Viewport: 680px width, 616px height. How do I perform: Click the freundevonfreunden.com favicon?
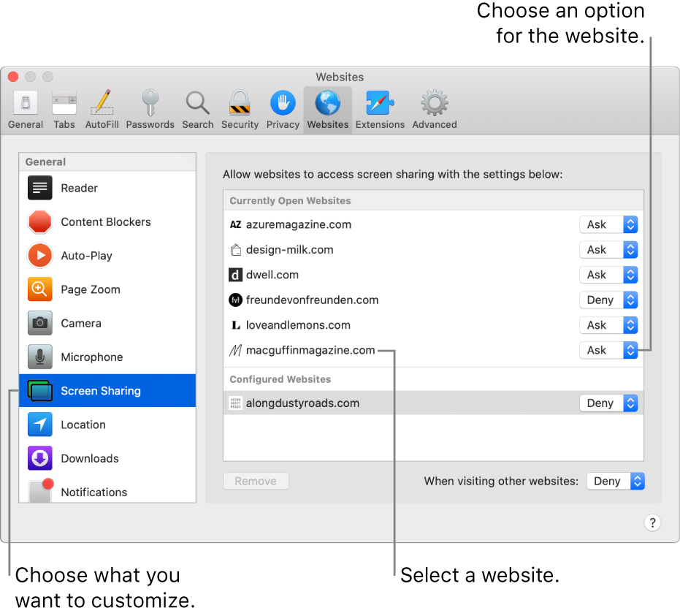point(235,300)
